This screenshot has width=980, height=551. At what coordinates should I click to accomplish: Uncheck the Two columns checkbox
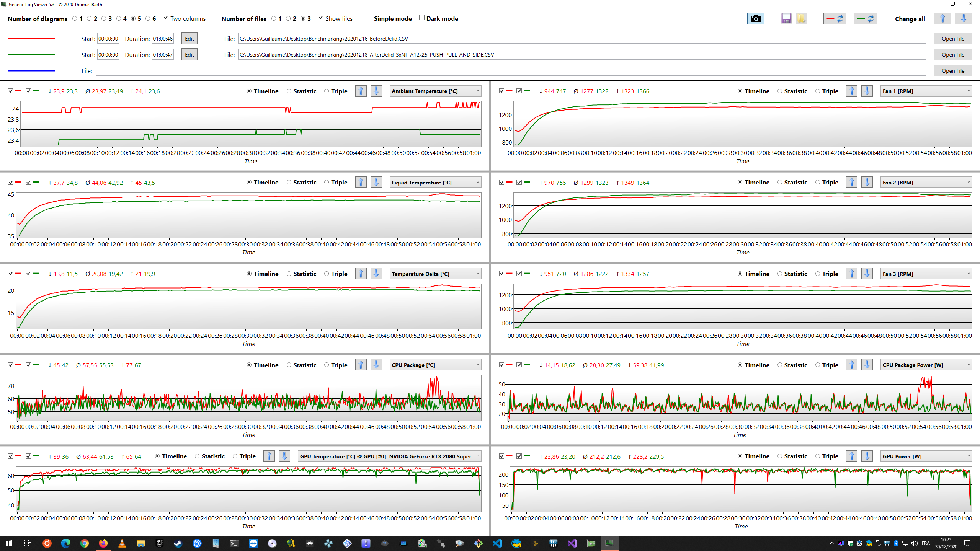(x=166, y=18)
